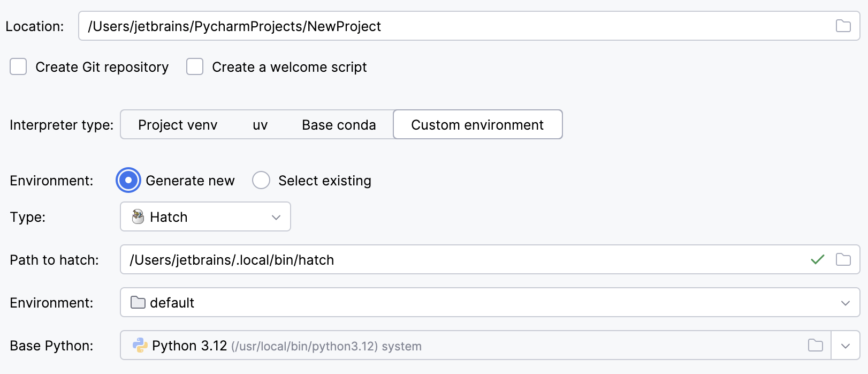Enable the Create Git repository checkbox

point(18,66)
